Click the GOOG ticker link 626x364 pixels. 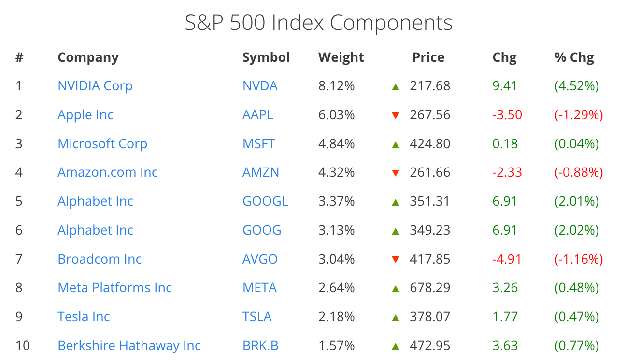(x=262, y=230)
